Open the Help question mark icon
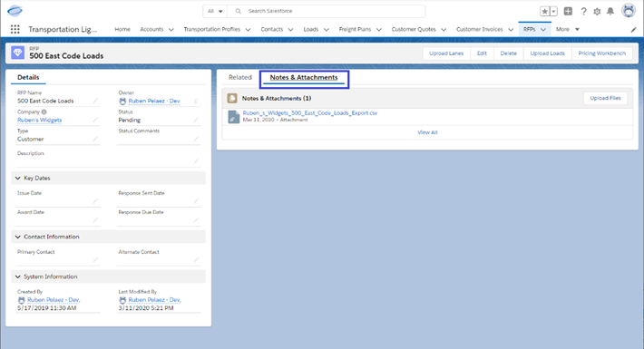This screenshot has height=349, width=644. (x=583, y=12)
